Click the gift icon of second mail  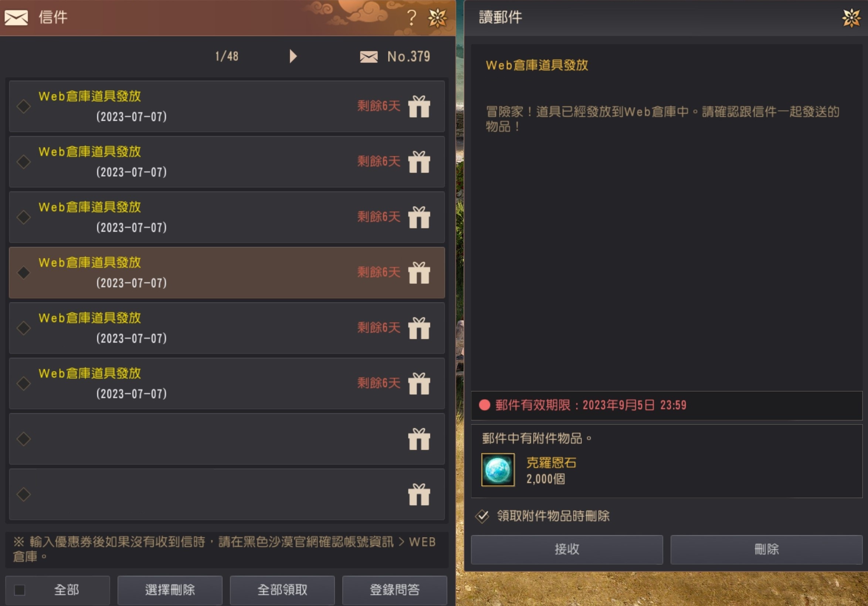tap(419, 162)
